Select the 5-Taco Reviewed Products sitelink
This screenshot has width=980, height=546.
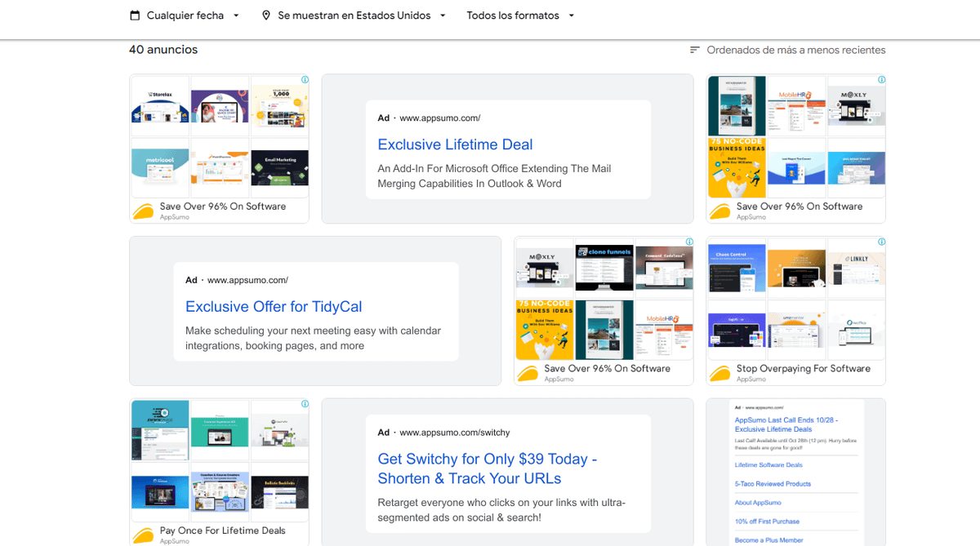click(x=773, y=483)
